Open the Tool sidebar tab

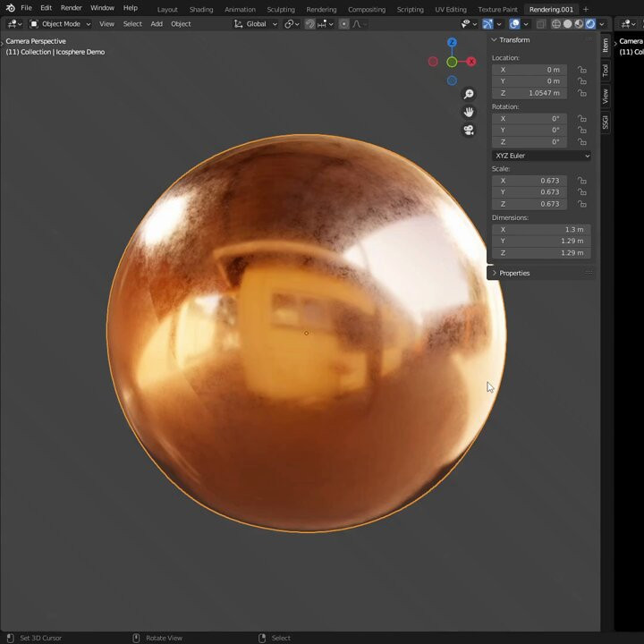[606, 70]
